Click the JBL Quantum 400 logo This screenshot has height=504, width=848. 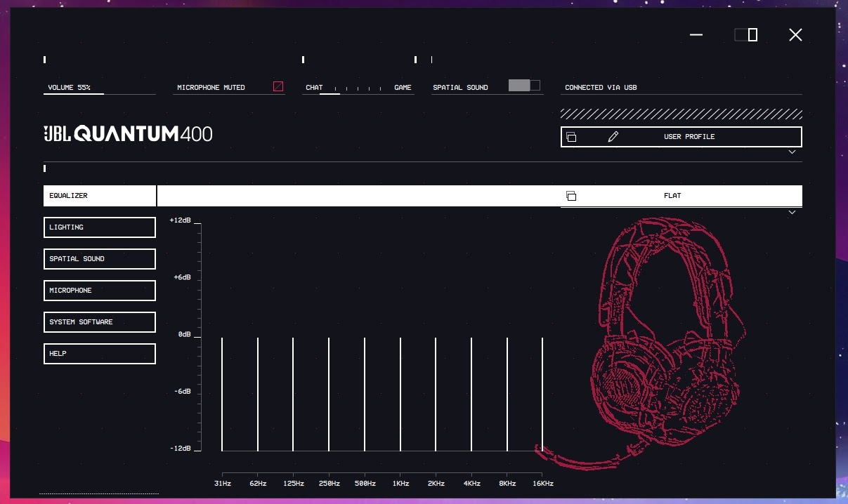(128, 133)
